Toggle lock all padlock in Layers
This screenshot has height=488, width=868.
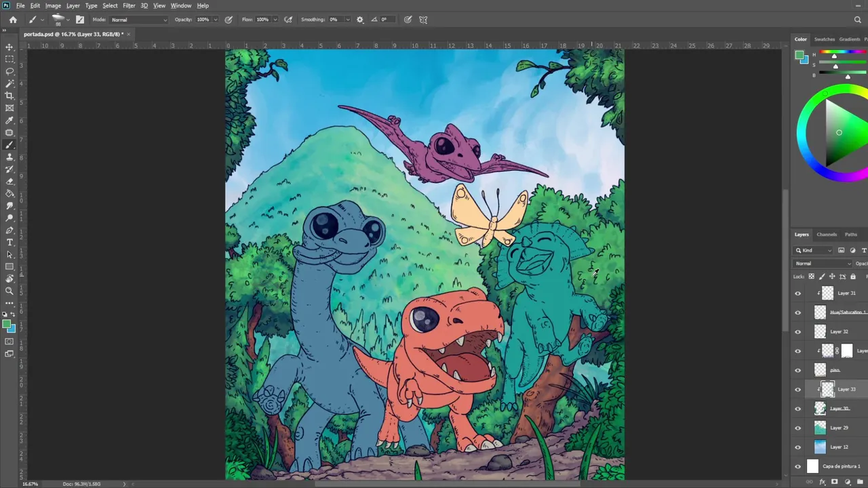tap(853, 277)
